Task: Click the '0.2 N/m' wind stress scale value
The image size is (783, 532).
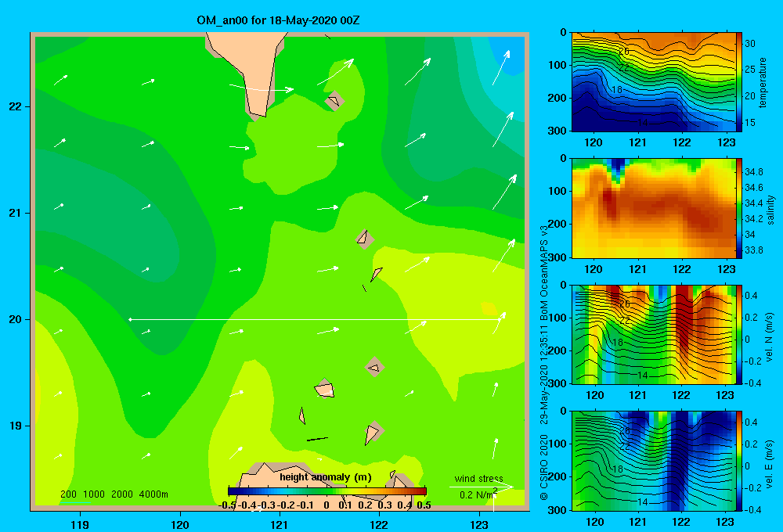Action: (x=478, y=494)
